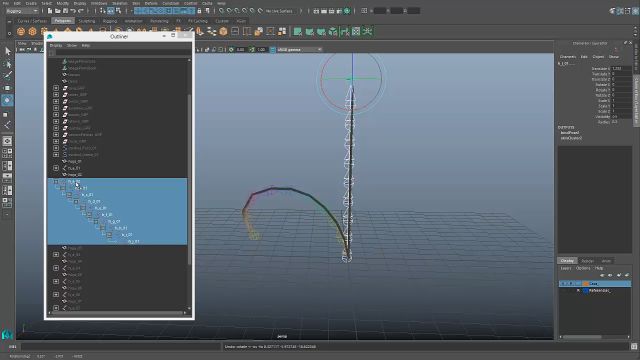Toggle the Visibility attribute field set to on

(621, 117)
